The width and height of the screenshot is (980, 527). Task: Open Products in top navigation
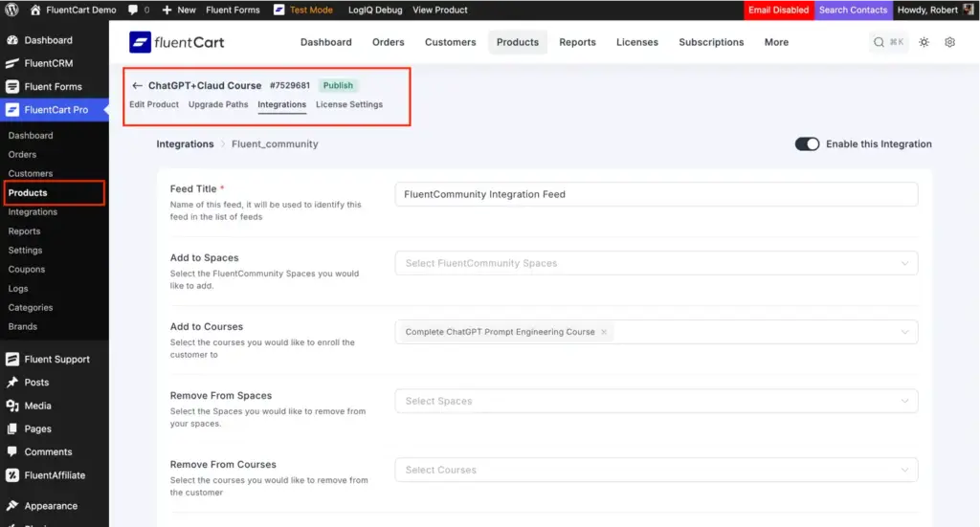(518, 42)
